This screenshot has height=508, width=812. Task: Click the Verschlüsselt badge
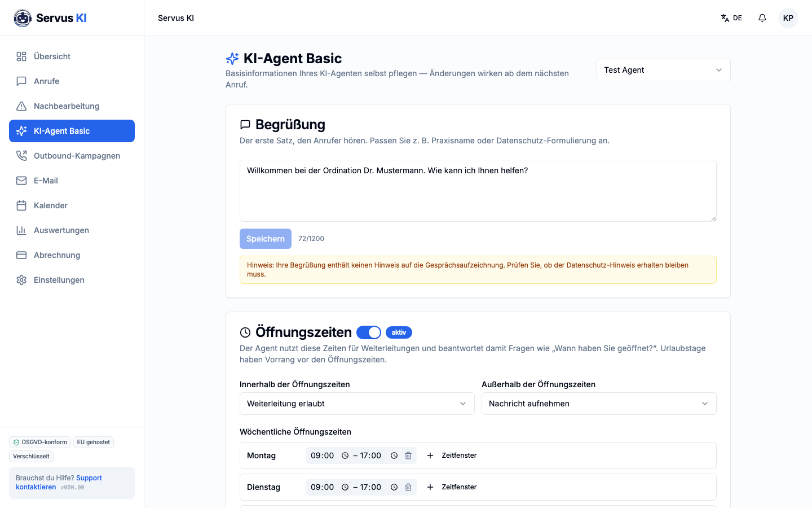(31, 457)
